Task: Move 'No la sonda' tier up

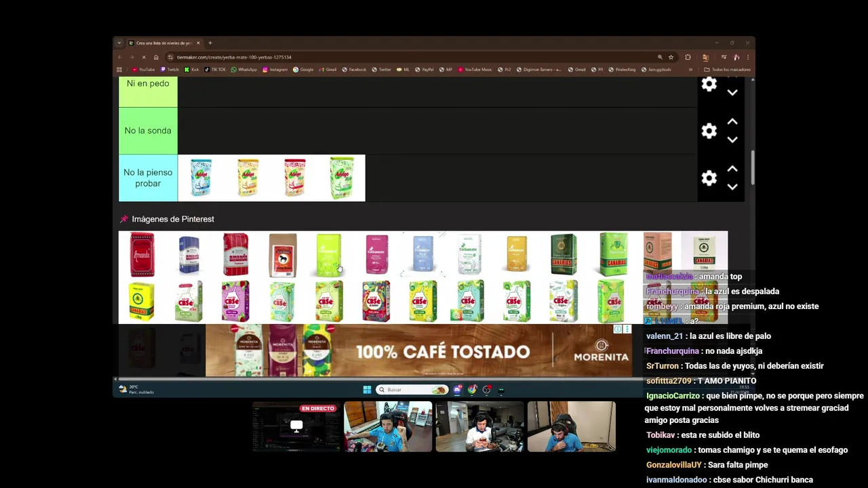Action: 732,122
